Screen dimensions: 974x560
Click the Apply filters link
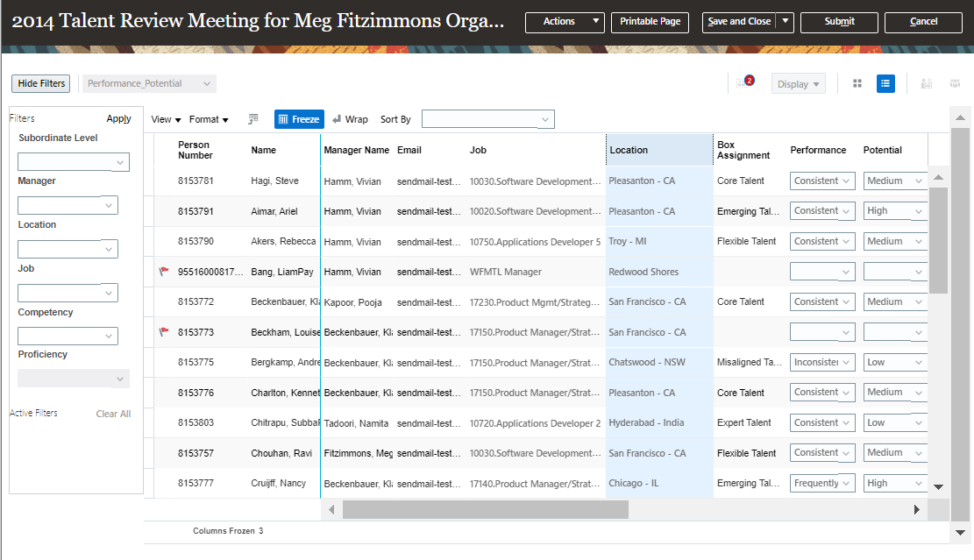point(118,118)
